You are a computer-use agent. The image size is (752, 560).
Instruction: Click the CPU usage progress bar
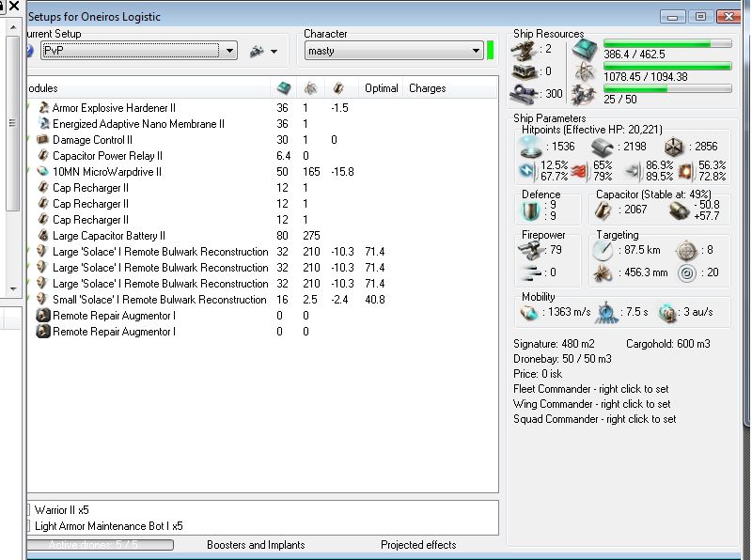click(x=667, y=43)
